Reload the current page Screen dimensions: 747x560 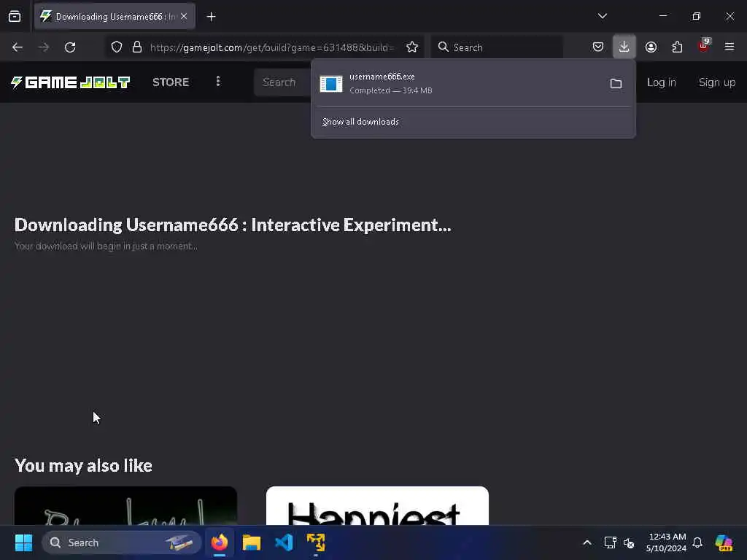coord(70,47)
